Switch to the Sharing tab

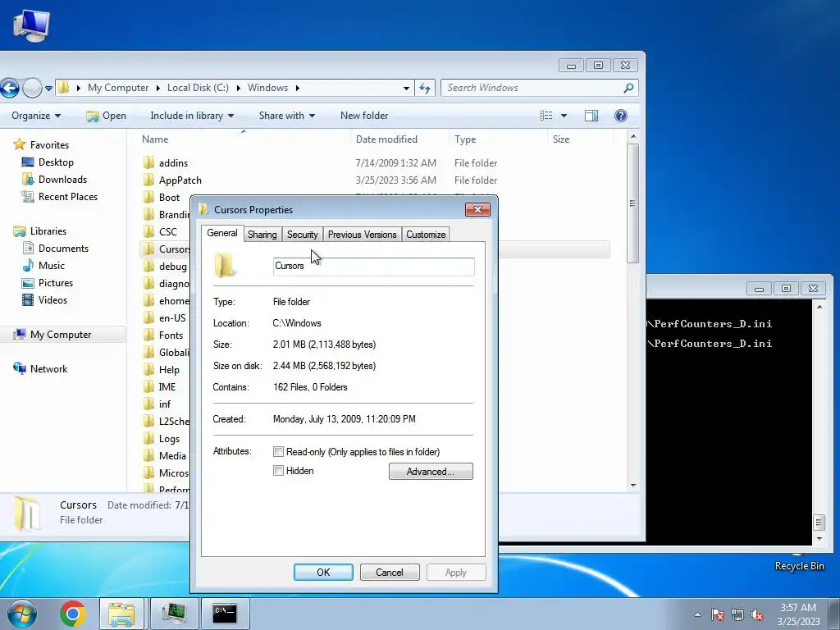click(x=262, y=235)
